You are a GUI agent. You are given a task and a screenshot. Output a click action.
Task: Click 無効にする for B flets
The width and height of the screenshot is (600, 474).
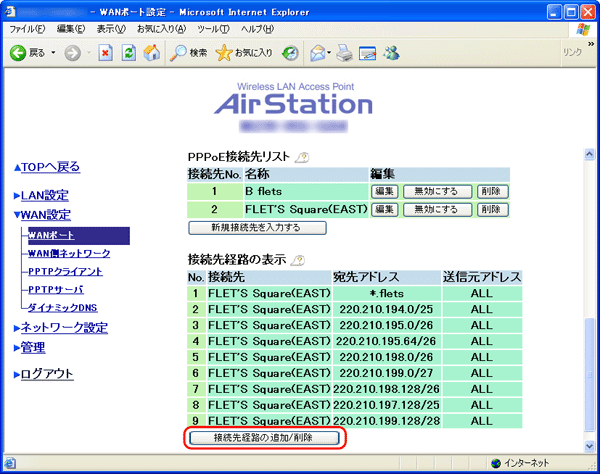(437, 192)
